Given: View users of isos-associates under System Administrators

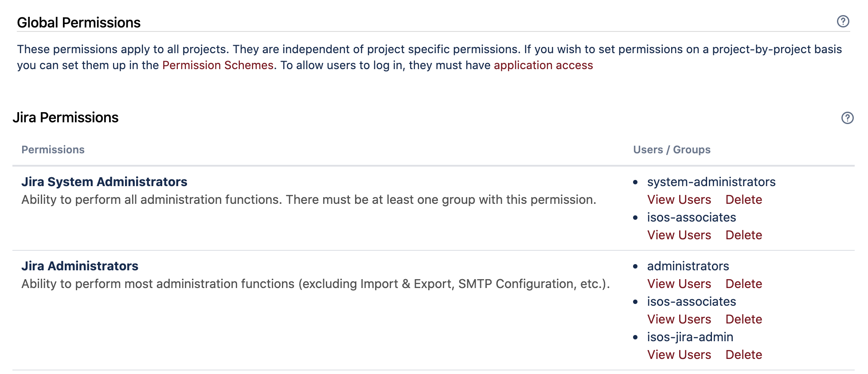Looking at the screenshot, I should [x=679, y=235].
